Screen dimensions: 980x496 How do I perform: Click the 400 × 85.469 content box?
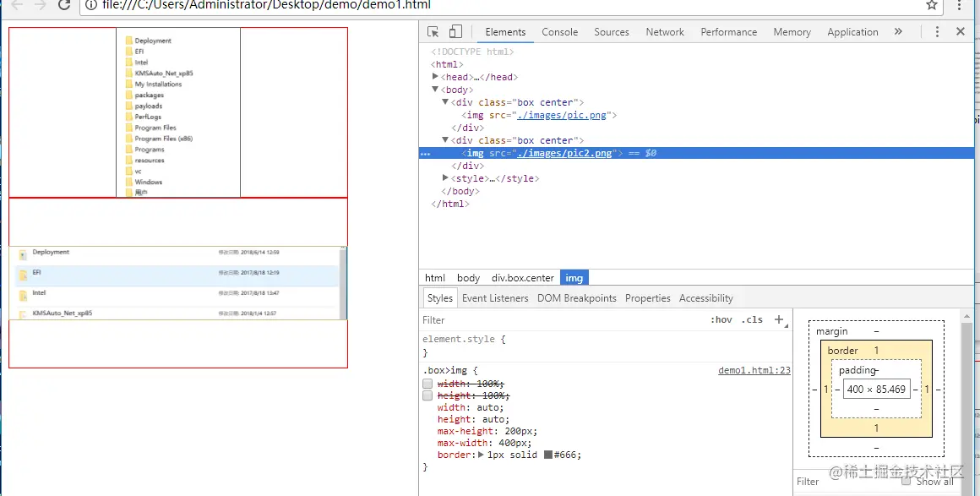pyautogui.click(x=876, y=389)
